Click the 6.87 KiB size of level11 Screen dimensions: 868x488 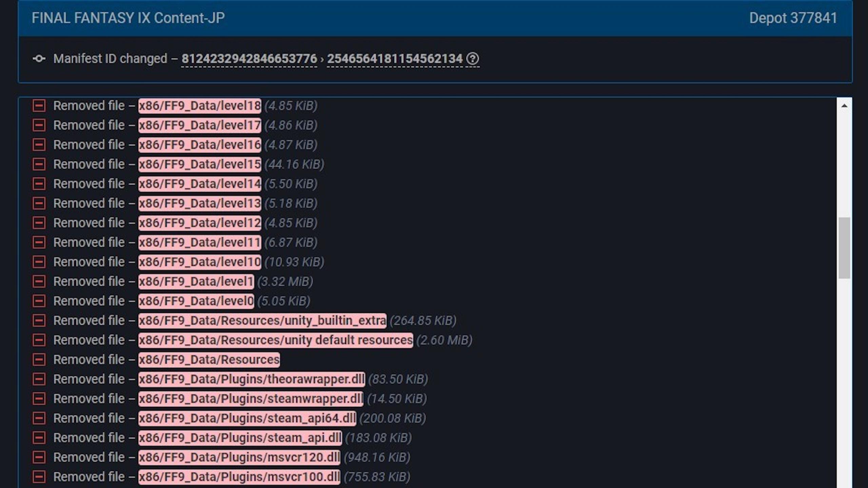tap(291, 243)
